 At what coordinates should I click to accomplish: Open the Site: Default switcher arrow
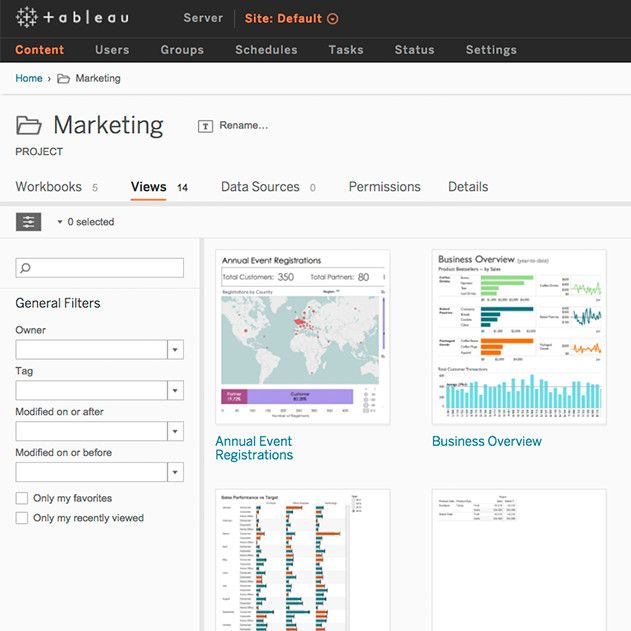click(333, 19)
